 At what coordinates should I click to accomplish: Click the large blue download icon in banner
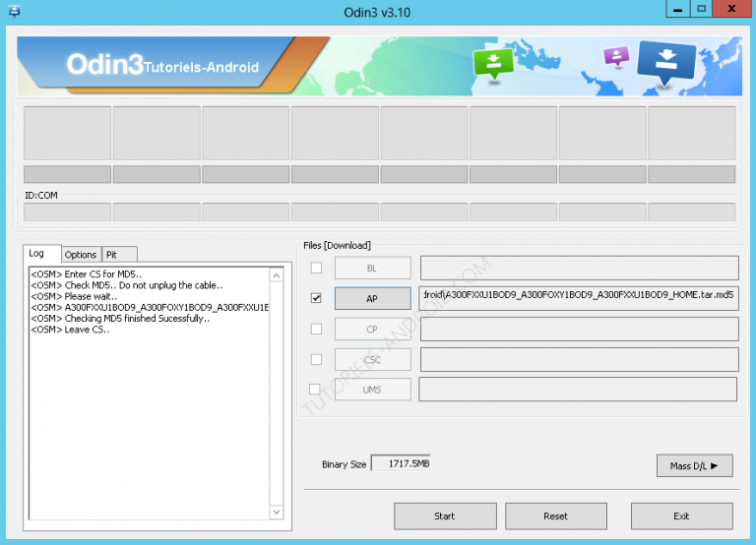click(666, 63)
